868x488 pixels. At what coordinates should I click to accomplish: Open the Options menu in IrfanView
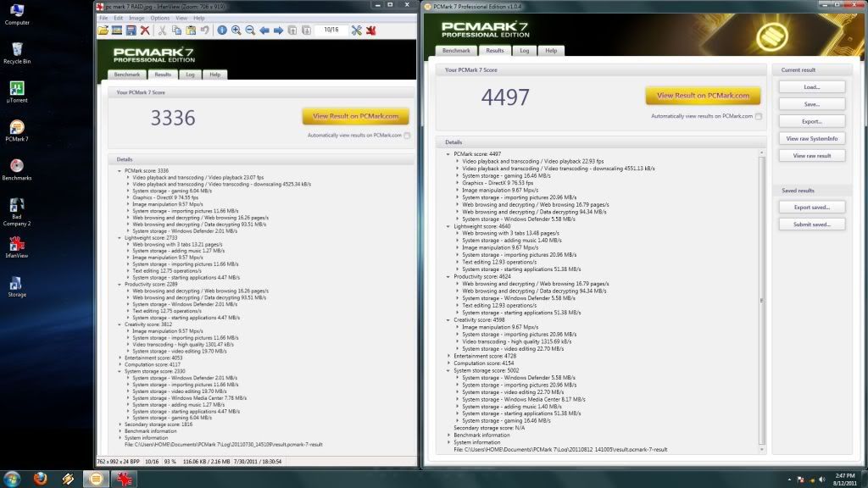tap(160, 18)
